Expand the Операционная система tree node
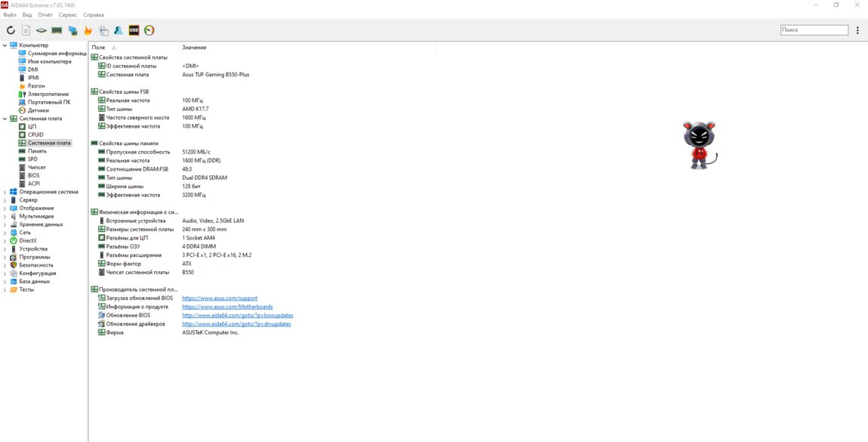 tap(5, 192)
